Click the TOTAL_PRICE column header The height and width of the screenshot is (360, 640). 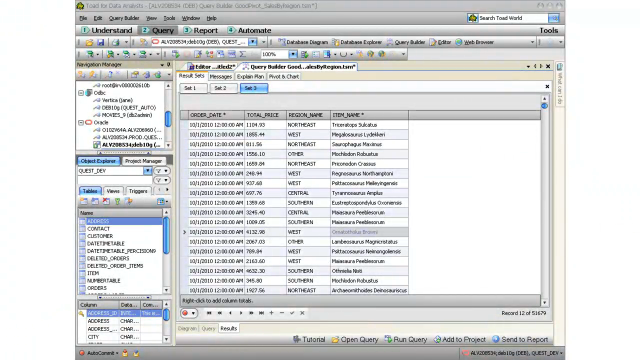tap(265, 115)
